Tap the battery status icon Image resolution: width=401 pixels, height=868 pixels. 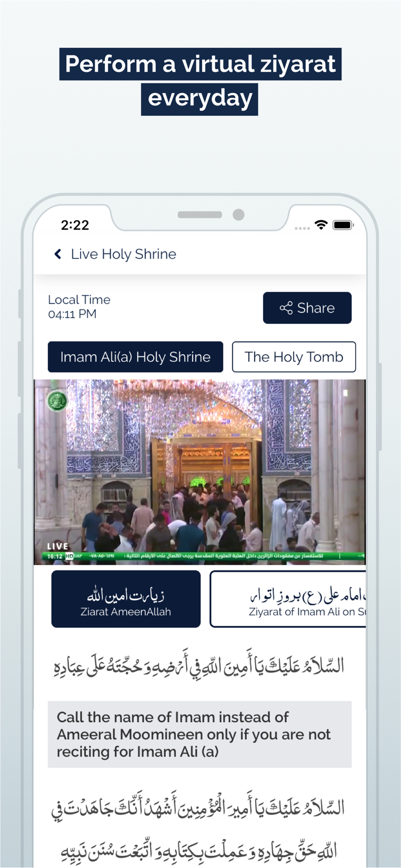coord(343,225)
